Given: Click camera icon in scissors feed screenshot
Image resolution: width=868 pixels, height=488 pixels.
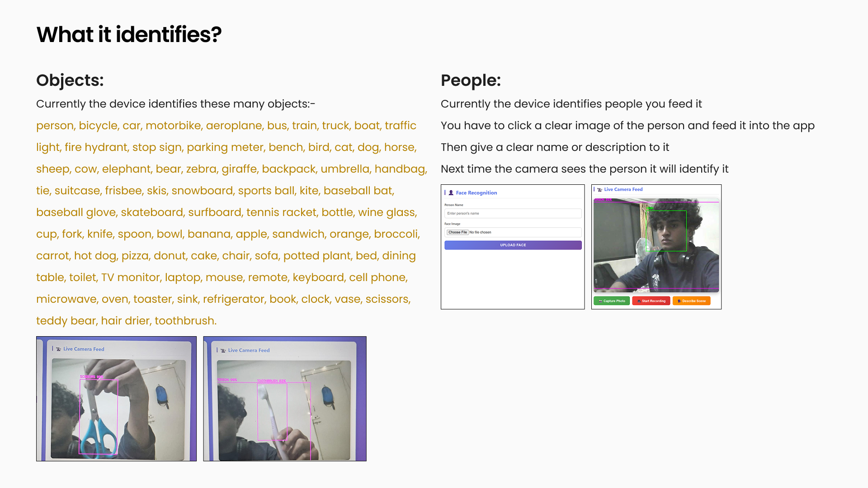Looking at the screenshot, I should (58, 349).
